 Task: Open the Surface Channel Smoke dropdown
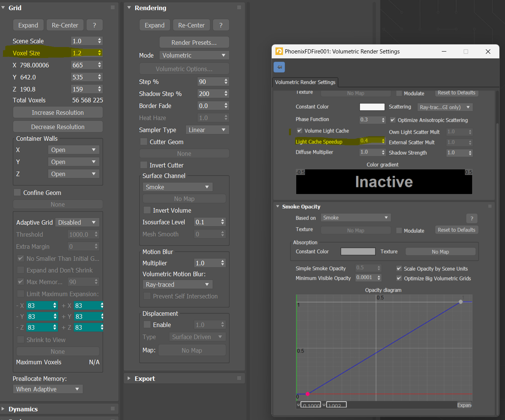(x=178, y=187)
